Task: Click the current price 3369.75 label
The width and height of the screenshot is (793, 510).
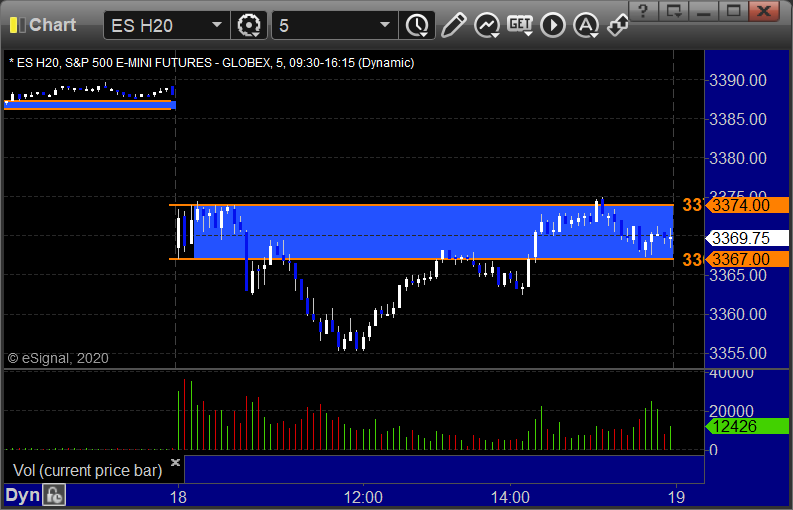Action: [x=747, y=238]
